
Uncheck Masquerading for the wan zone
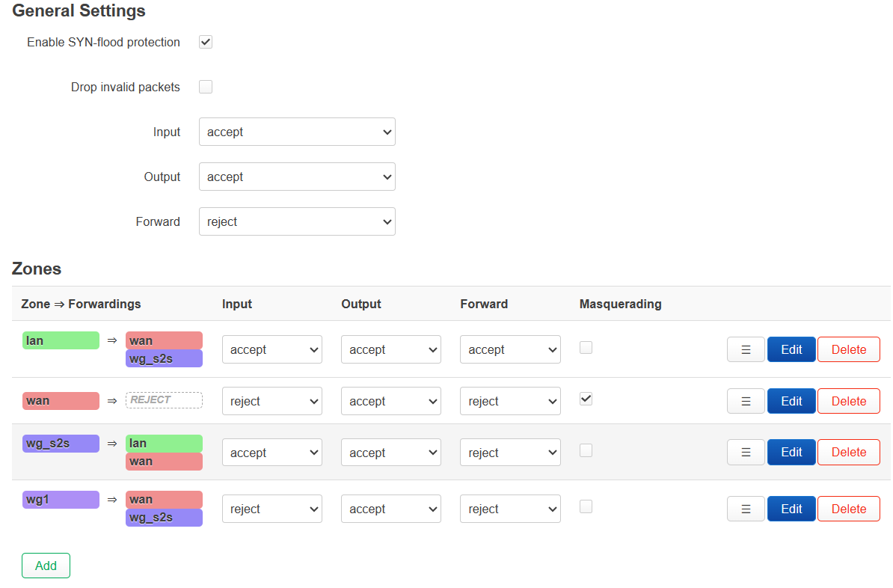[x=586, y=399]
